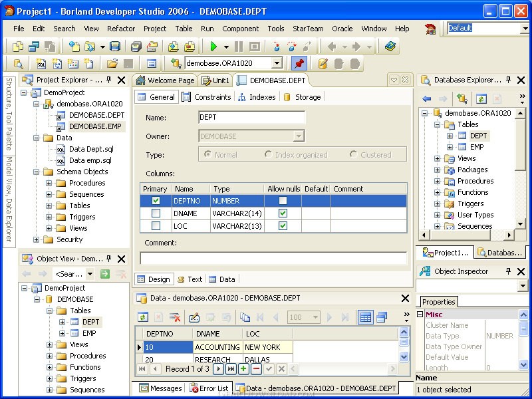Image resolution: width=532 pixels, height=399 pixels.
Task: Toggle Primary checkbox for DEPTNO column
Action: 156,201
